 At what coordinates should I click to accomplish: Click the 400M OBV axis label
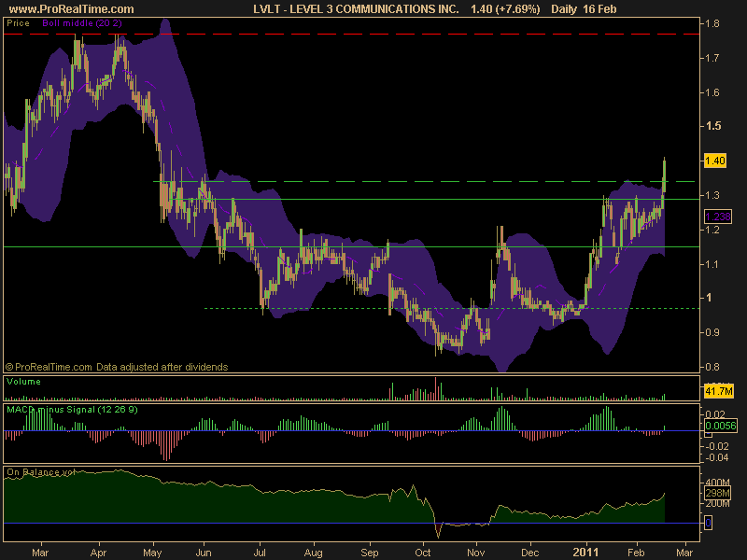click(717, 483)
